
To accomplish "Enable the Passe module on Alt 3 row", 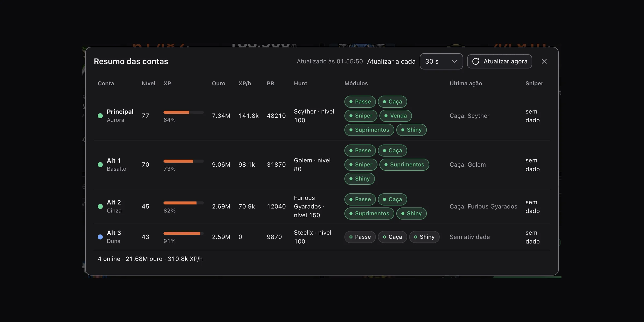I will [x=360, y=237].
